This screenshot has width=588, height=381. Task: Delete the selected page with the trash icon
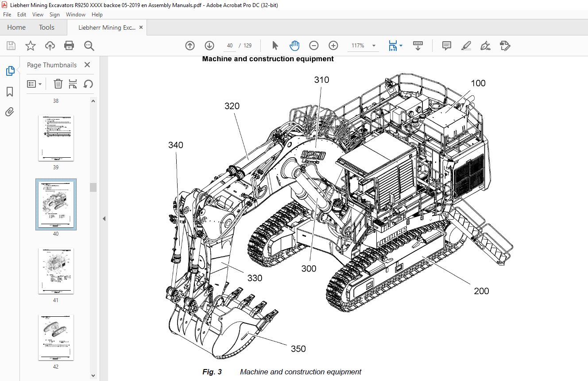tap(58, 84)
